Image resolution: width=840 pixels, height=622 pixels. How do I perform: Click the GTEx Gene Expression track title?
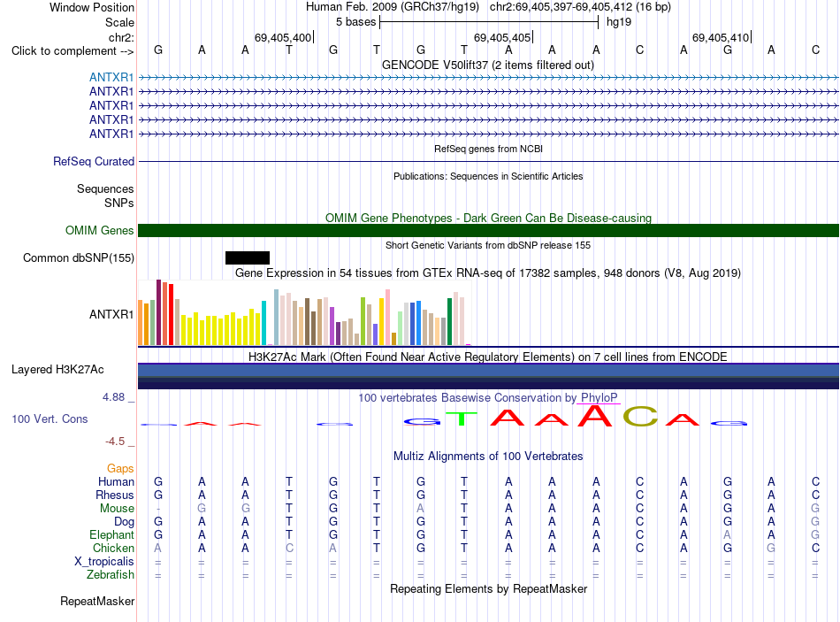[488, 273]
